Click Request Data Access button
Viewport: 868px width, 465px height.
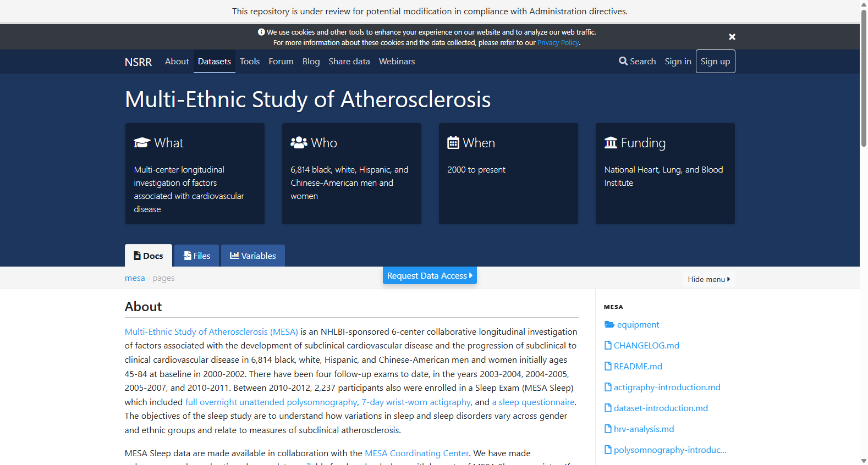pos(430,276)
